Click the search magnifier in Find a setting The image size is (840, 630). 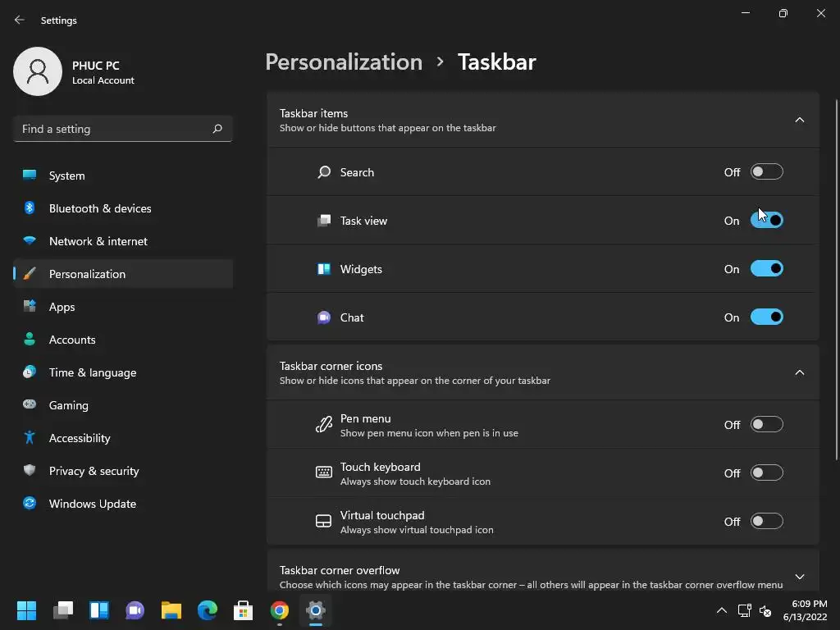tap(217, 129)
